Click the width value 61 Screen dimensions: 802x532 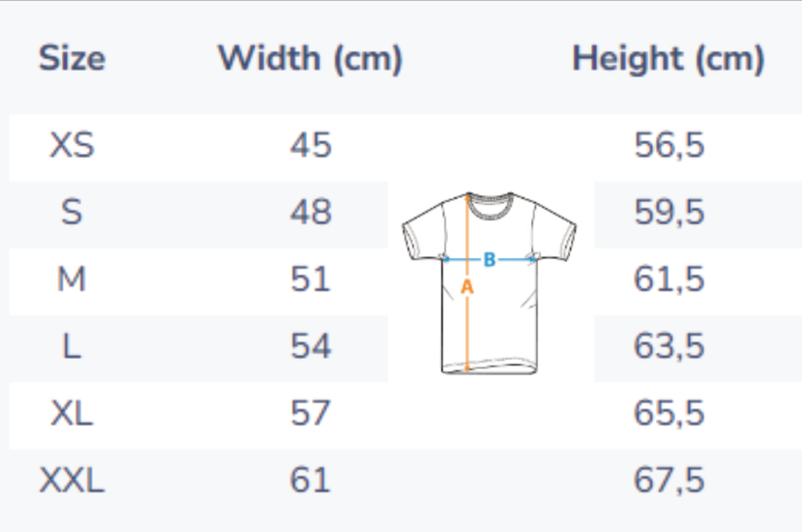point(311,480)
